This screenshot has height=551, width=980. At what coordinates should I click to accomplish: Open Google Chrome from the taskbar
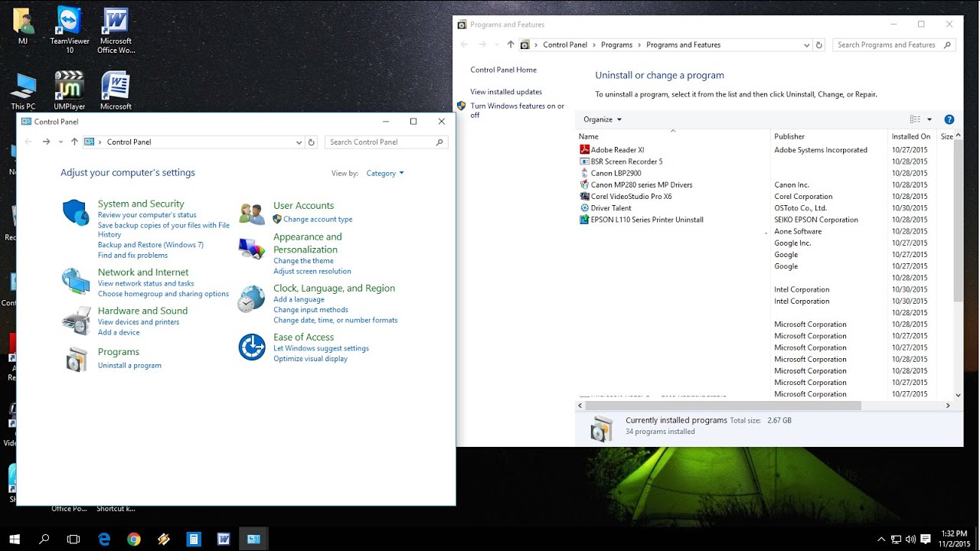pyautogui.click(x=134, y=539)
